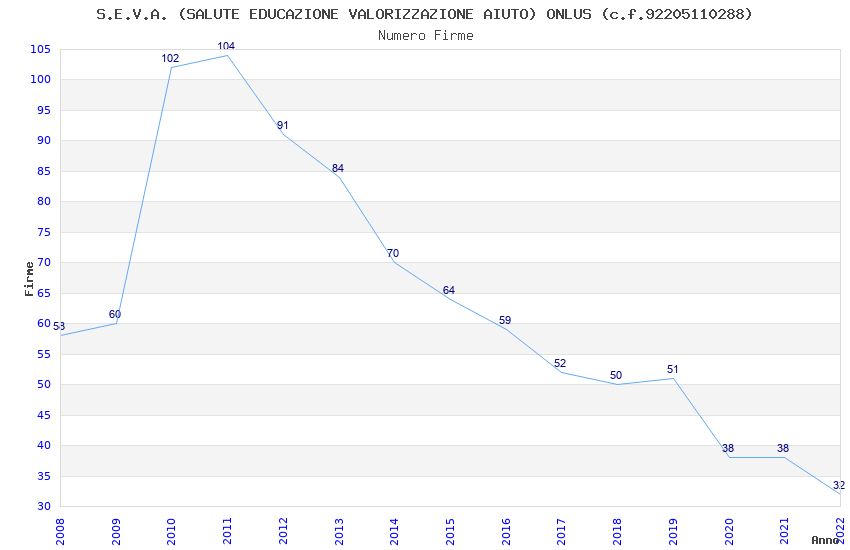Screen dimensions: 850x550
Task: Select the 2008 year label
Action: tap(60, 532)
